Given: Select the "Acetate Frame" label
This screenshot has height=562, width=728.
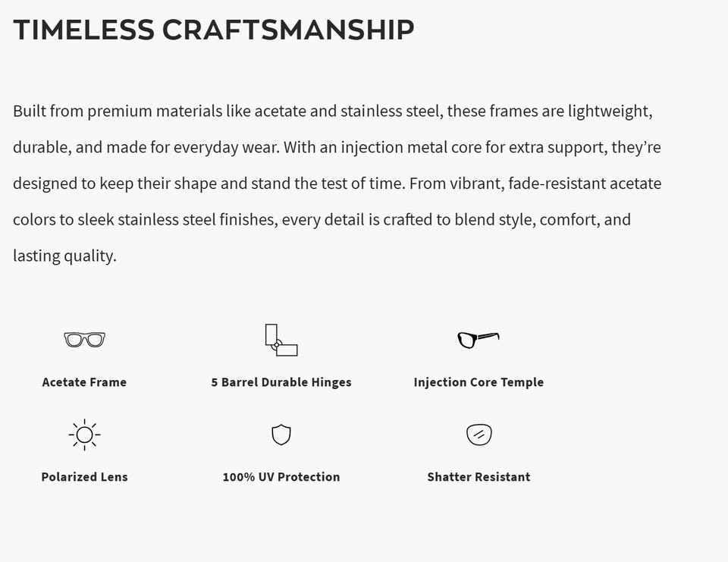Looking at the screenshot, I should (84, 382).
